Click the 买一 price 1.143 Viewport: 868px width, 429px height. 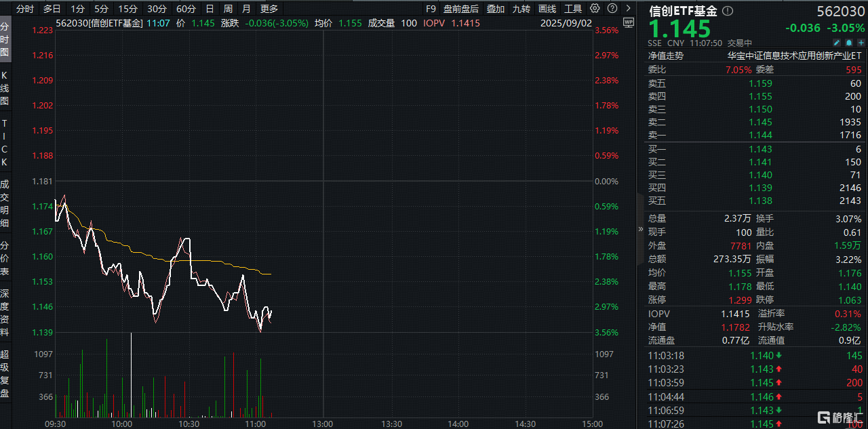tap(760, 149)
